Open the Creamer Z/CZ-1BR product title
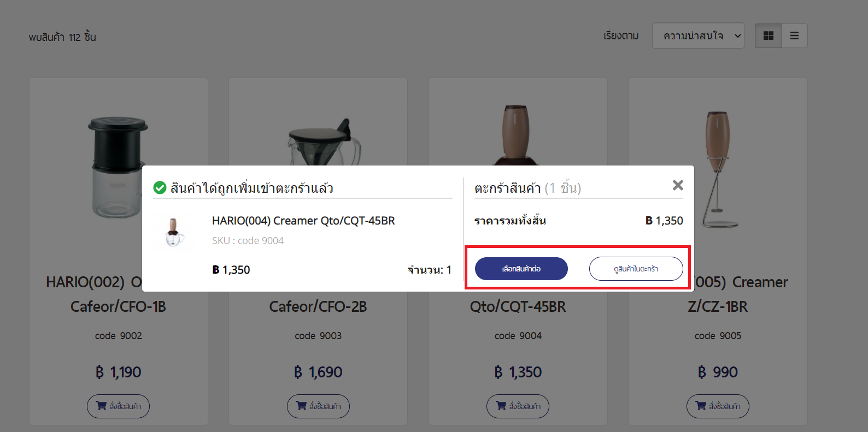 point(717,306)
